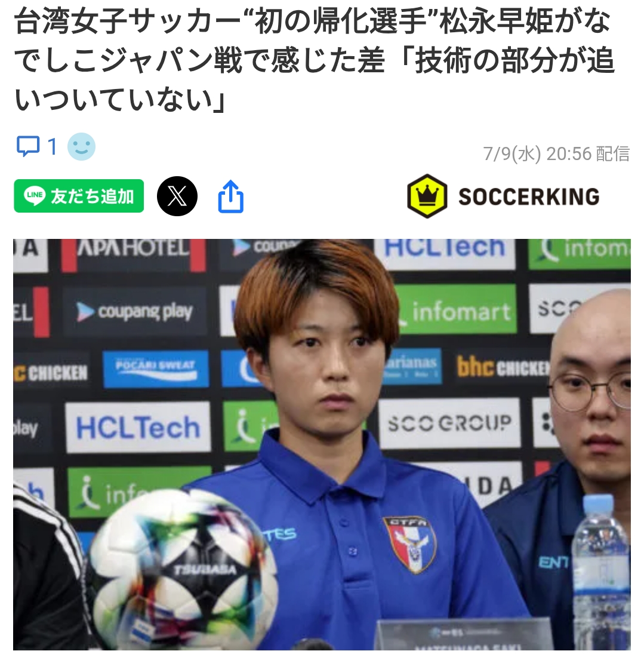Click the article headline about 松永早姫
This screenshot has height=654, width=644.
[x=315, y=60]
